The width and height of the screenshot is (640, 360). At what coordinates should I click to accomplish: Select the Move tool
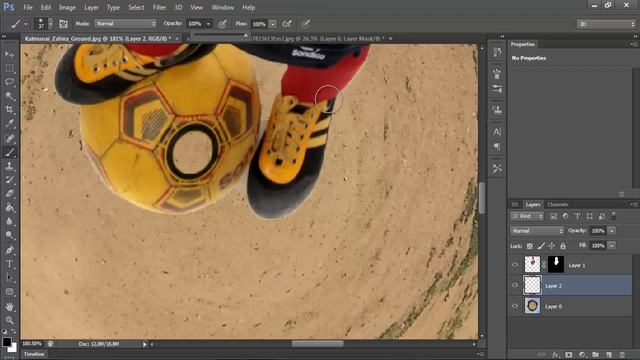point(9,54)
